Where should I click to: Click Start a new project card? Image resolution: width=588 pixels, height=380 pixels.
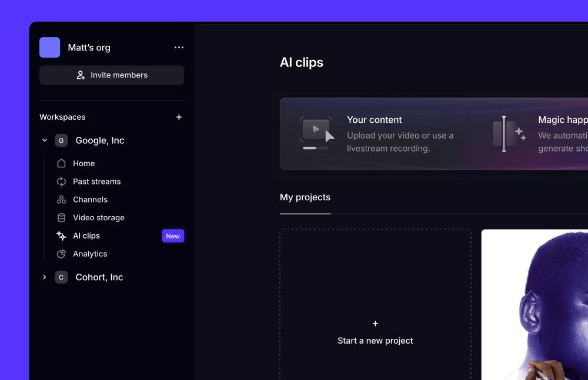(375, 304)
